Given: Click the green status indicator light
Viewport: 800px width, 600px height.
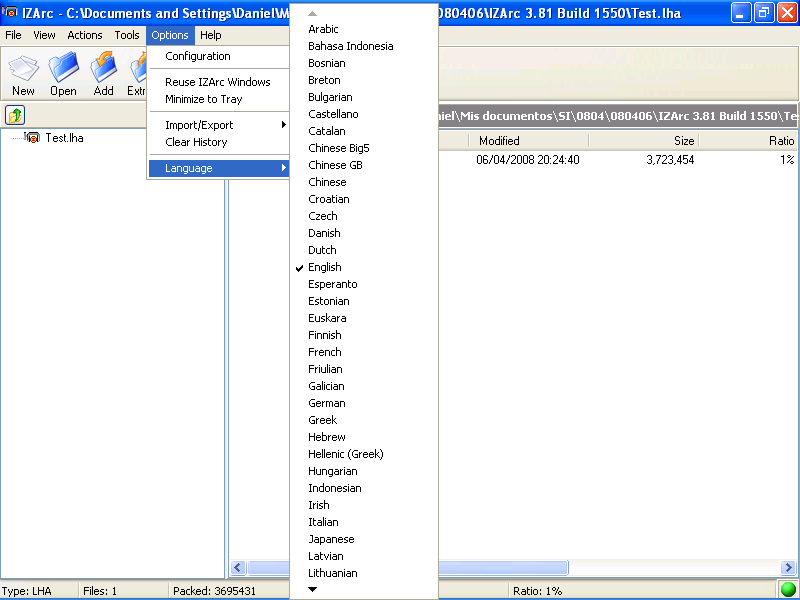Looking at the screenshot, I should click(x=787, y=590).
